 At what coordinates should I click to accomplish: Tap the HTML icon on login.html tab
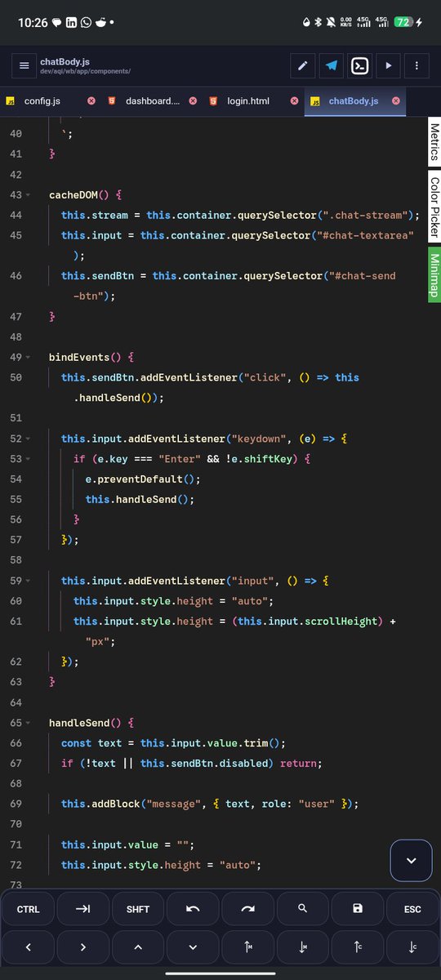coord(213,101)
